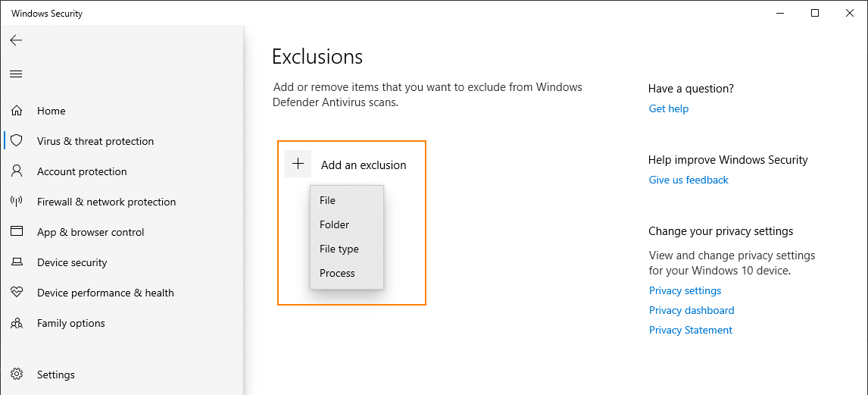Open the Privacy Statement link
Image resolution: width=868 pixels, height=395 pixels.
click(690, 330)
